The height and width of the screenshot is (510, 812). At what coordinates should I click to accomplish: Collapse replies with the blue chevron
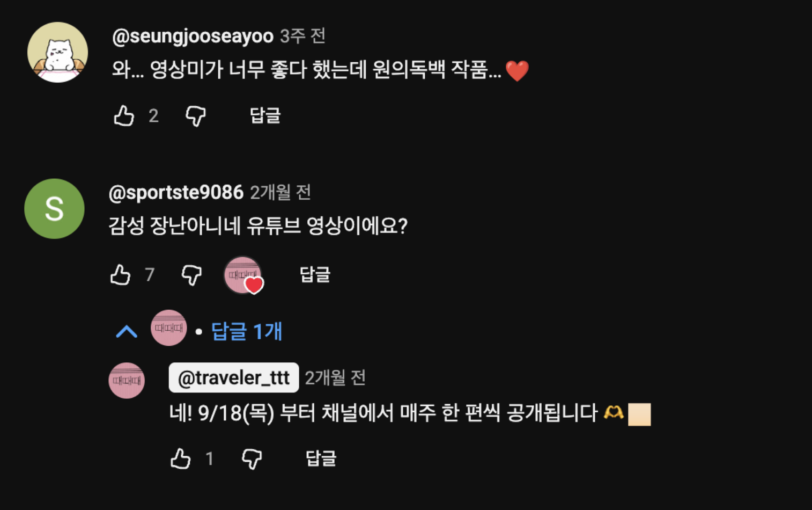coord(127,332)
